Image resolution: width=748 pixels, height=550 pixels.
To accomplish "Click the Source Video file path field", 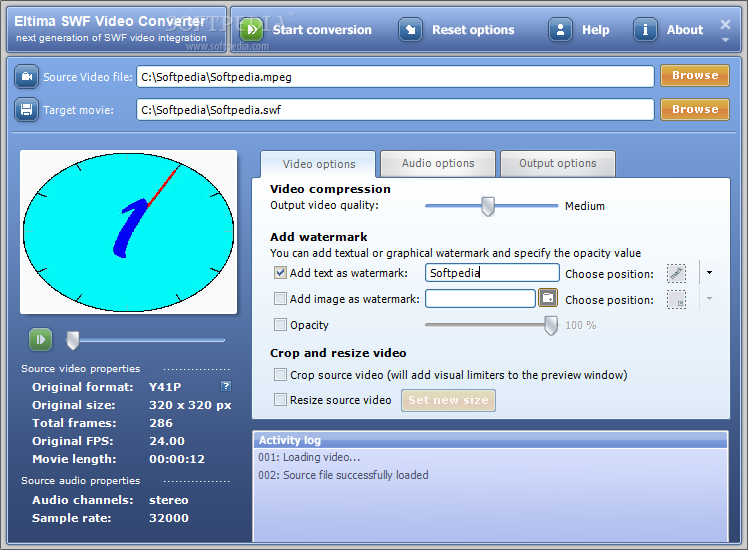I will click(395, 77).
